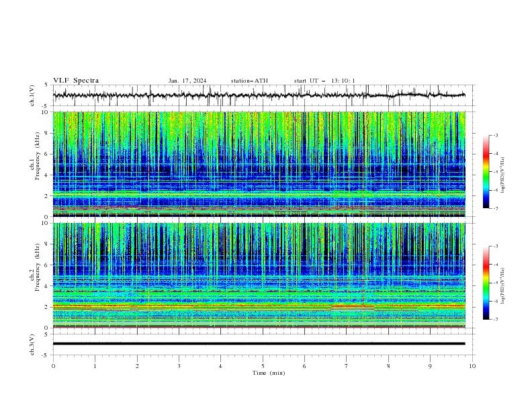Select the date text "Jan. 17, 2024"
The width and height of the screenshot is (532, 411).
coord(187,81)
